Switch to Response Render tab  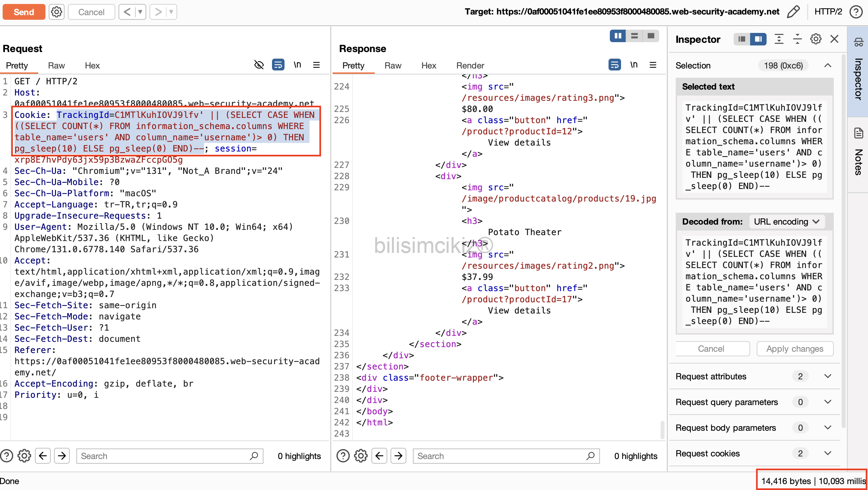coord(470,66)
